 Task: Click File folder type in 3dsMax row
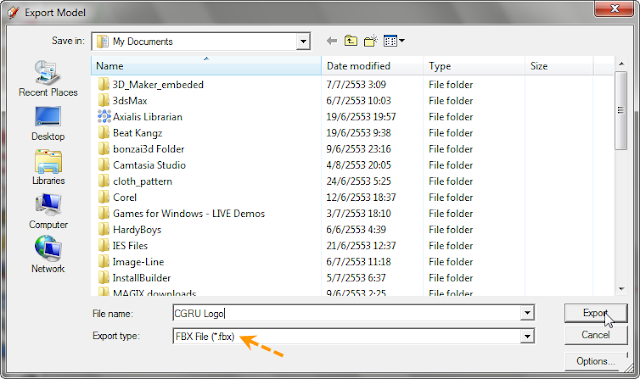coord(451,100)
